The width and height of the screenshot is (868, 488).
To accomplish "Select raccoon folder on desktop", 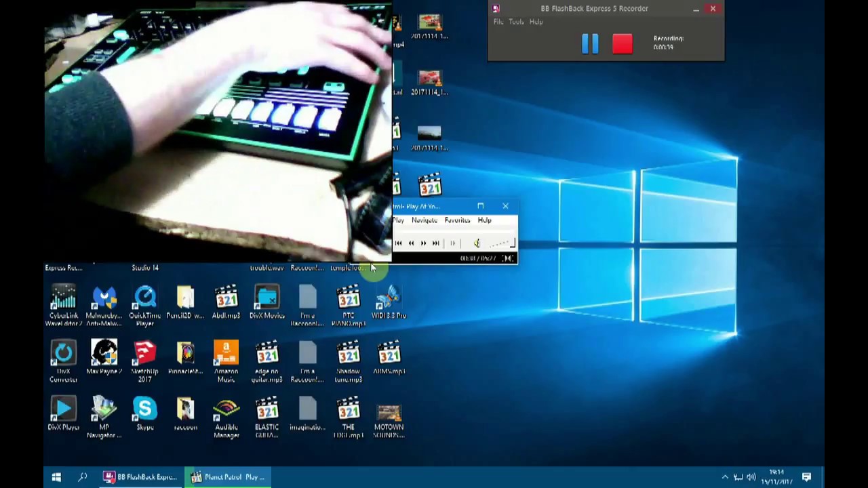I will tap(185, 413).
